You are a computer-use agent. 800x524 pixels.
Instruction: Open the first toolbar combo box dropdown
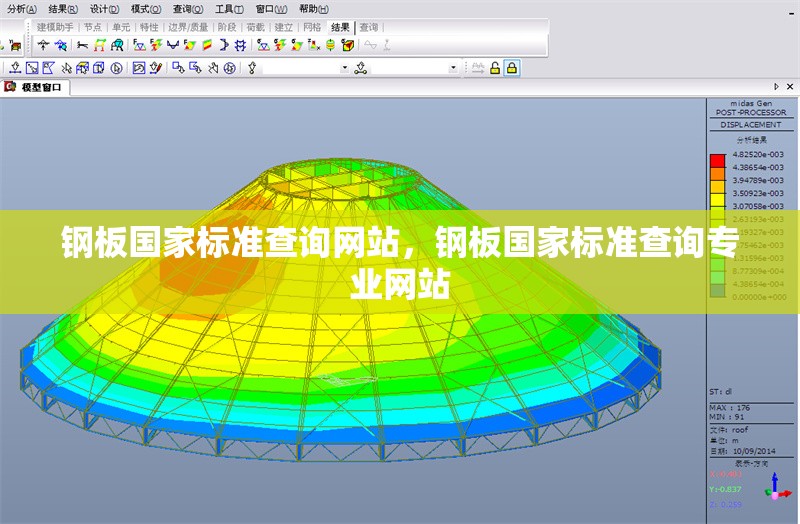[x=344, y=68]
